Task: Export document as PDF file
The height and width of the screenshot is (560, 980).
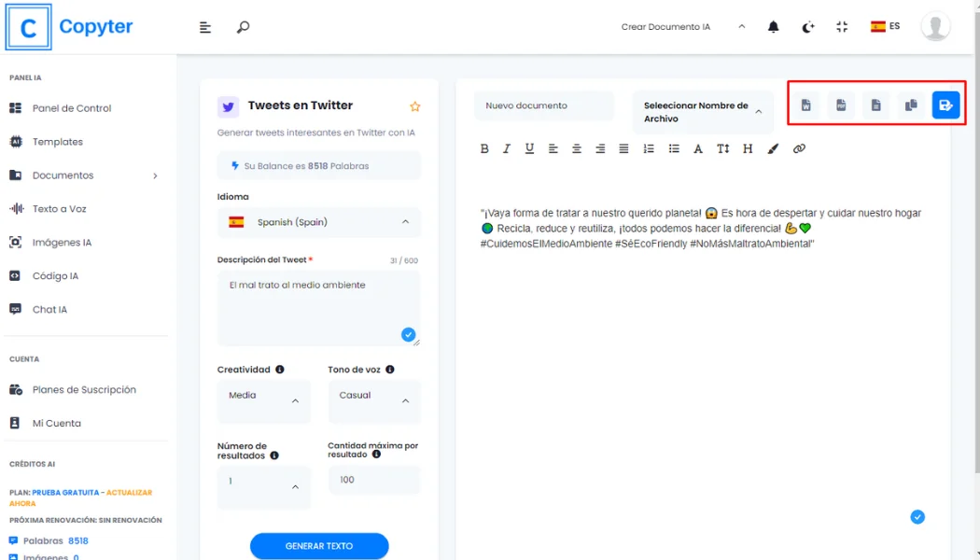Action: click(841, 105)
